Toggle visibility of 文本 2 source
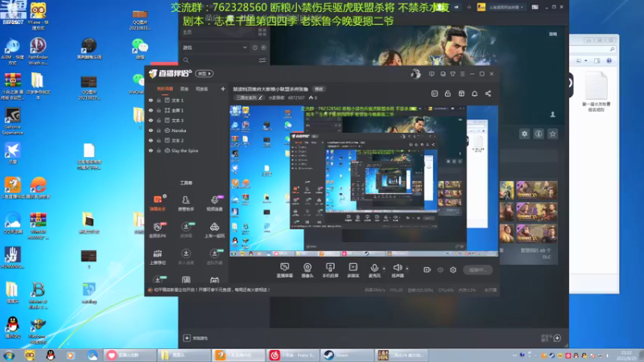 pos(151,140)
